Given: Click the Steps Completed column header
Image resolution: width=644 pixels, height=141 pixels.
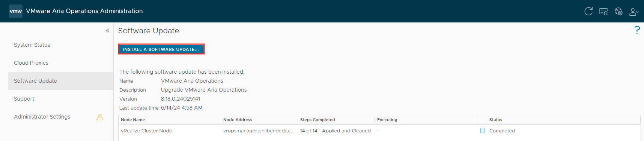Looking at the screenshot, I should (336, 120).
